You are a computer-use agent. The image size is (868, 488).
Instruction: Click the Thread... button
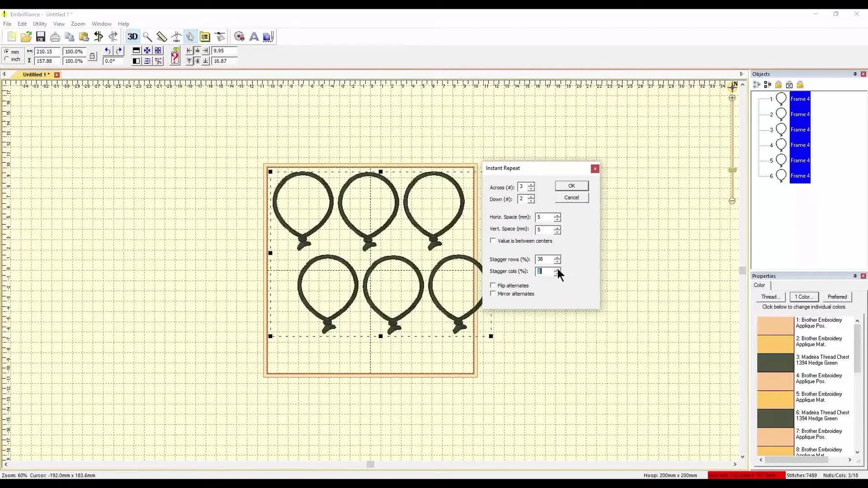pos(770,297)
